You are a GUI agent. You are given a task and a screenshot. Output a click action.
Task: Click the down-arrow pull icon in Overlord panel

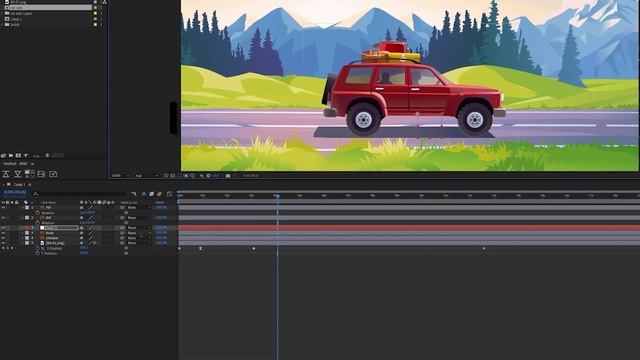18,174
